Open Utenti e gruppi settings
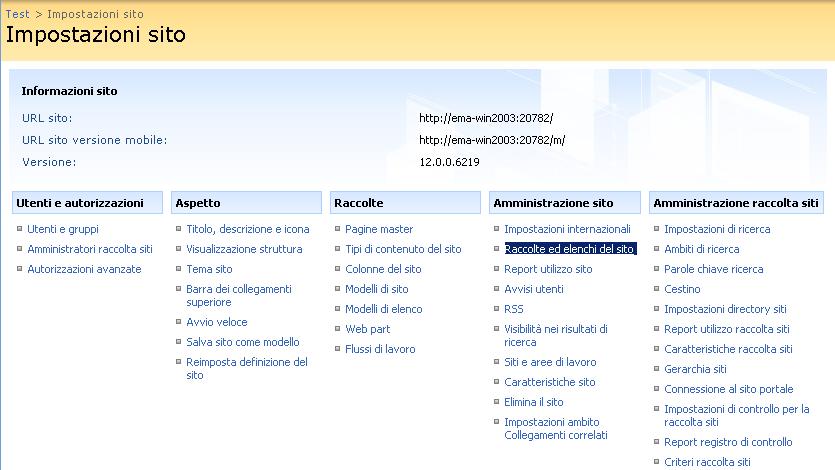The image size is (835, 470). tap(63, 229)
